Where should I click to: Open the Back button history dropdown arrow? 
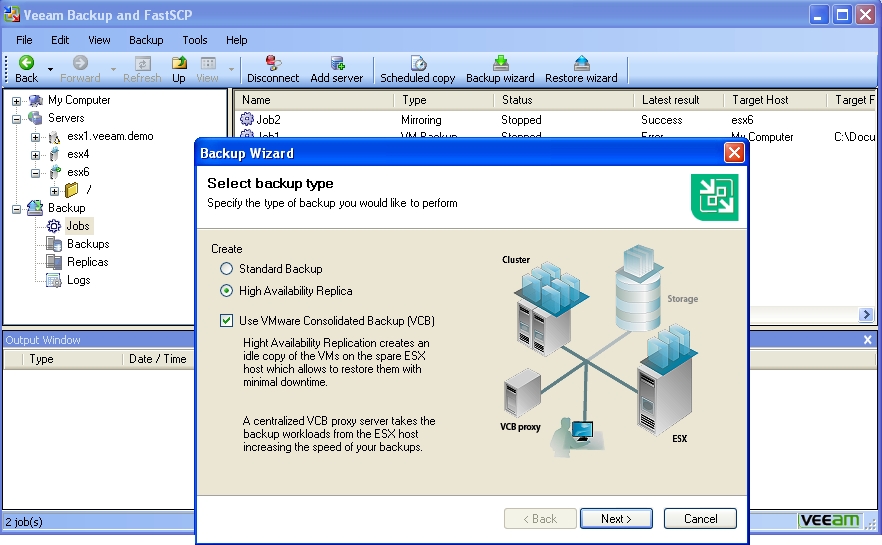point(50,69)
